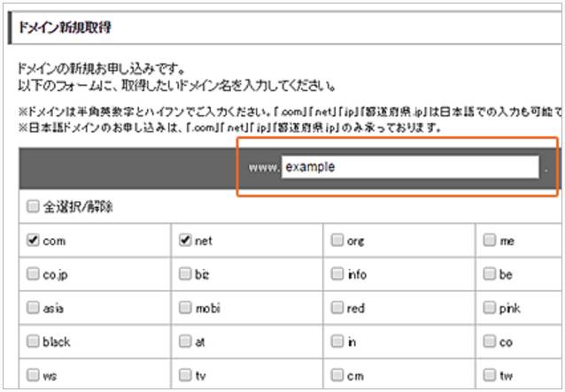Click the ドメインの新規お申し込みです。 text
This screenshot has height=392, width=565.
click(x=102, y=68)
